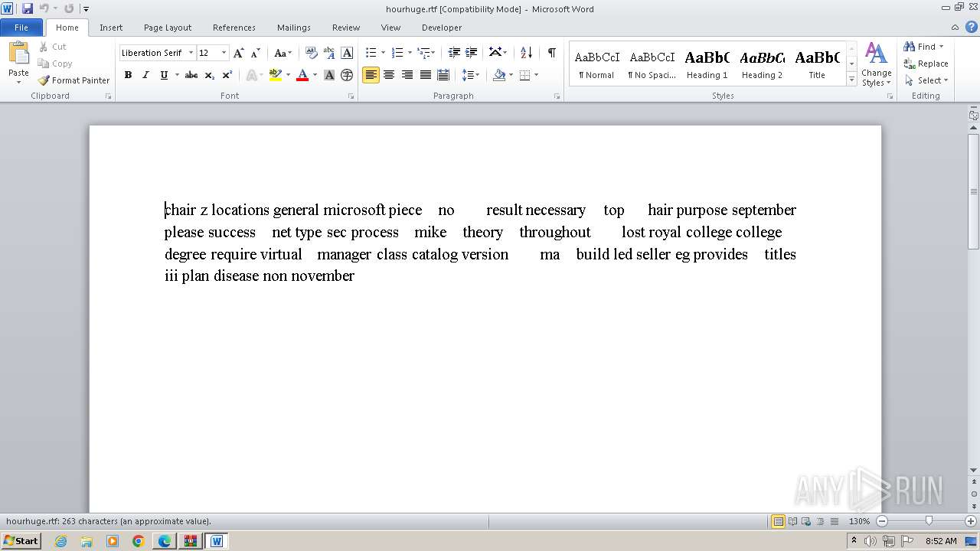
Task: Toggle bold formatting
Action: (x=128, y=75)
